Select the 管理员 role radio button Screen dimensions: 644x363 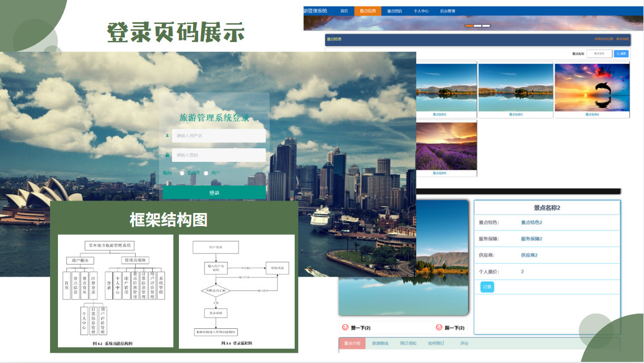pos(182,173)
